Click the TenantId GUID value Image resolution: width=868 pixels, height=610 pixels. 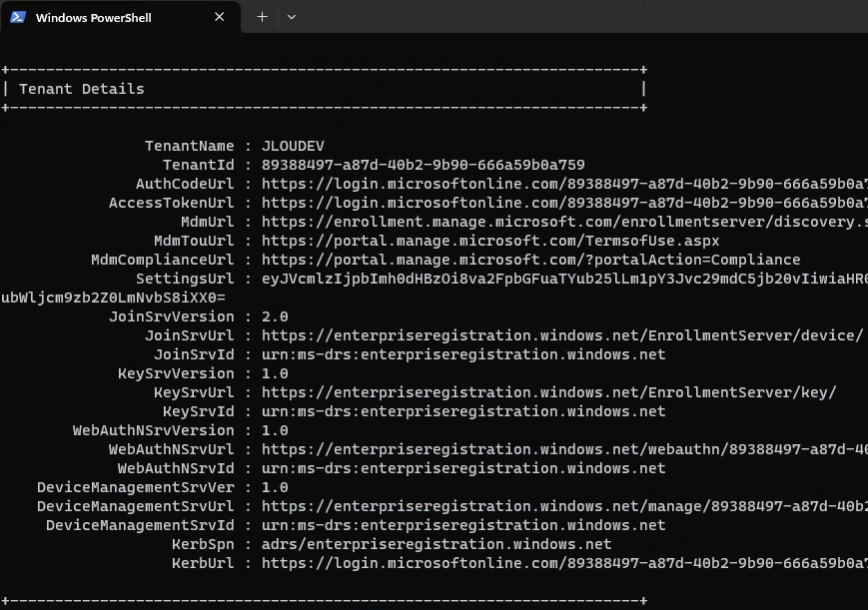pos(423,165)
